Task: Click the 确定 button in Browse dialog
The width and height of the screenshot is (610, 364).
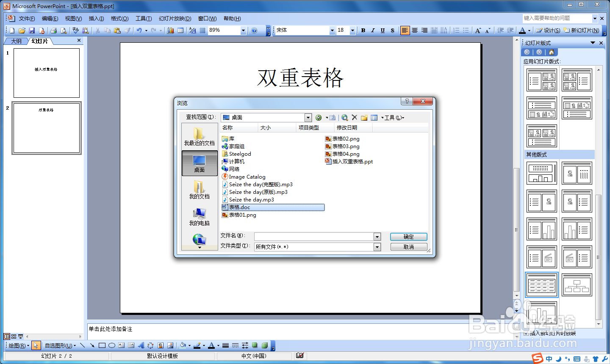Action: 409,237
